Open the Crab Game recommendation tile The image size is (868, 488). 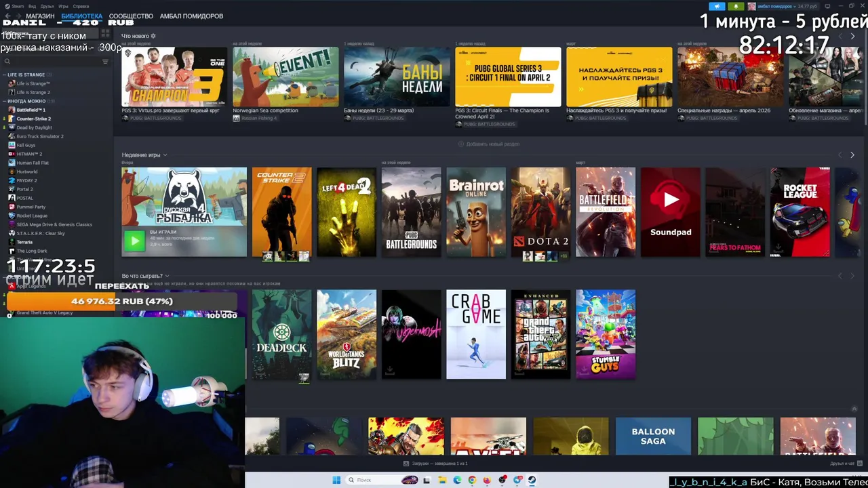[476, 334]
